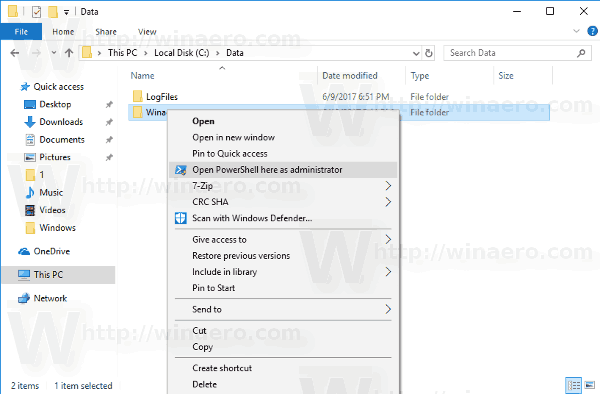The height and width of the screenshot is (394, 600).
Task: Sort by the Type column header
Action: click(x=420, y=76)
